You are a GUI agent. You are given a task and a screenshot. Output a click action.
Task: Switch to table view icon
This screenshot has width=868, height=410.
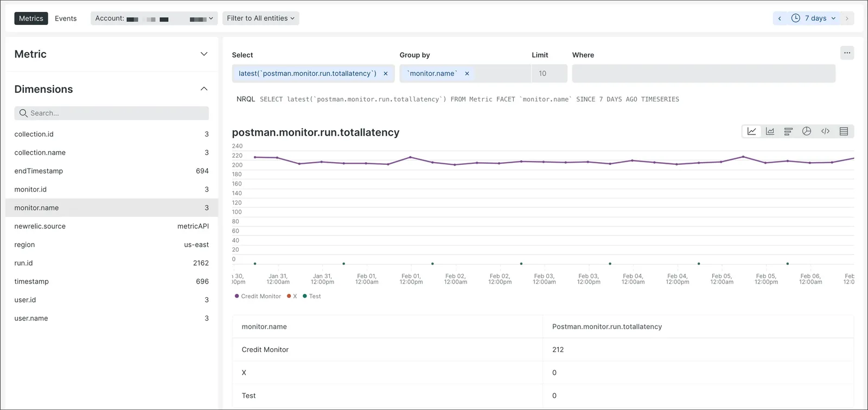pyautogui.click(x=844, y=131)
